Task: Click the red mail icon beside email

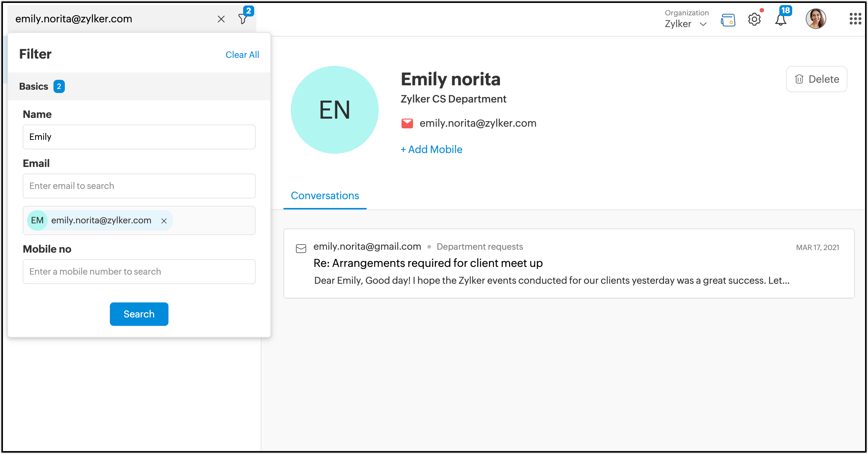Action: (407, 123)
